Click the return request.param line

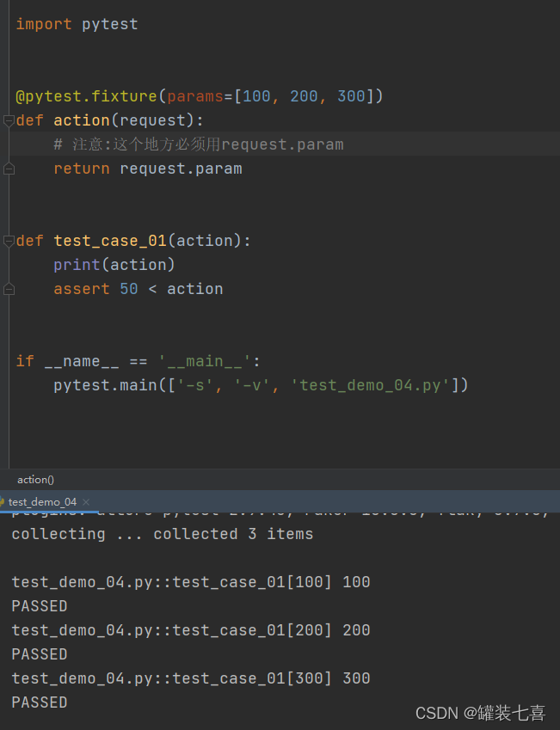click(x=148, y=169)
